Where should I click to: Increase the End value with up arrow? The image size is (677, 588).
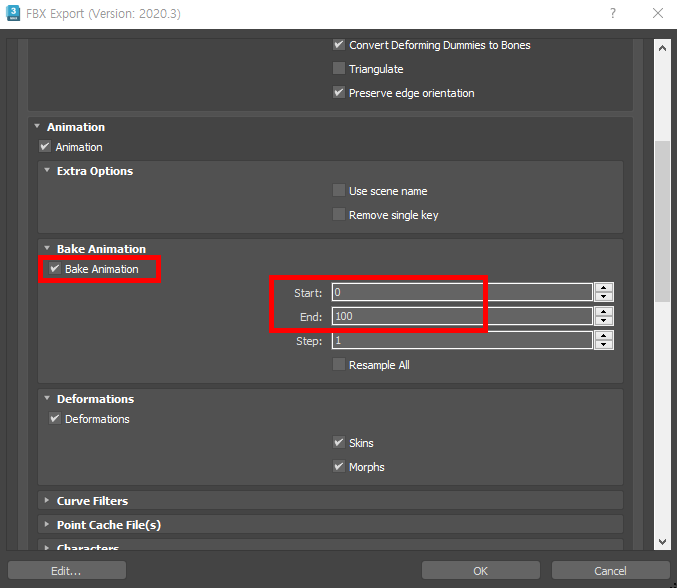(604, 312)
